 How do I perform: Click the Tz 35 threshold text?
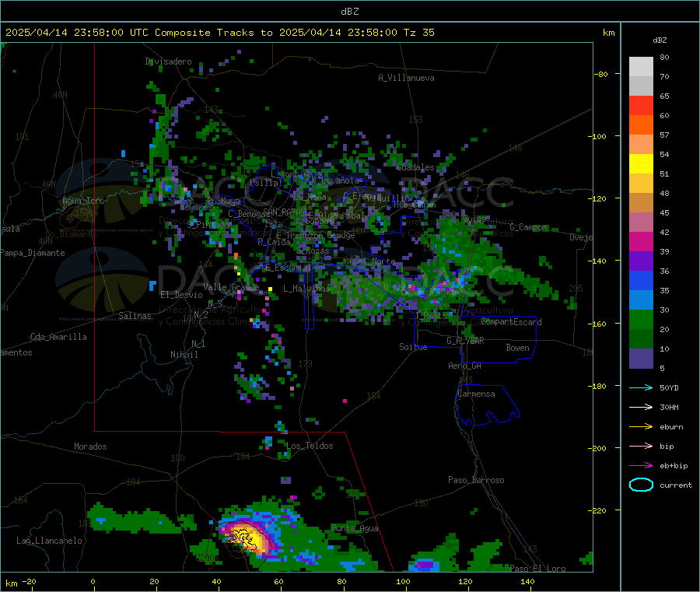coord(418,33)
